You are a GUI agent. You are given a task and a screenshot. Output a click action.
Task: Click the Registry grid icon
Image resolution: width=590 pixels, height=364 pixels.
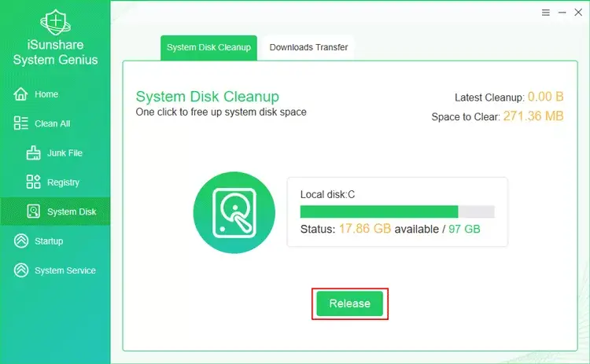[x=34, y=182]
